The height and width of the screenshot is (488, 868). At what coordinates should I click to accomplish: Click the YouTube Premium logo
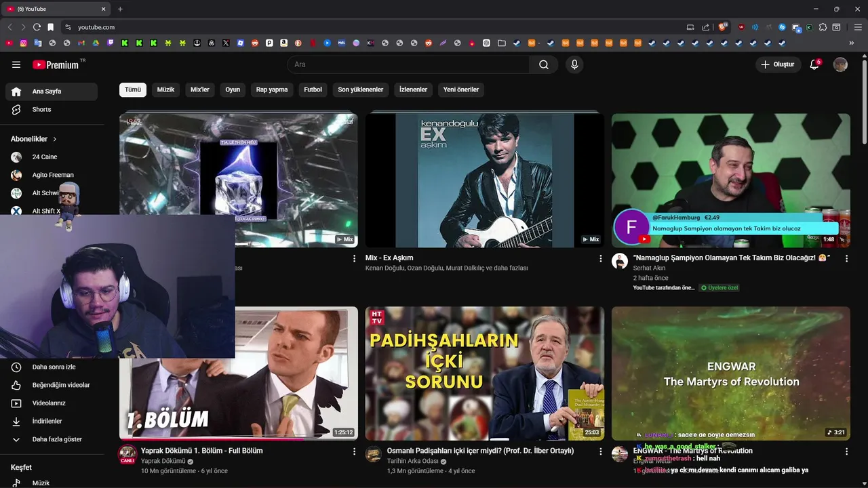tap(56, 64)
